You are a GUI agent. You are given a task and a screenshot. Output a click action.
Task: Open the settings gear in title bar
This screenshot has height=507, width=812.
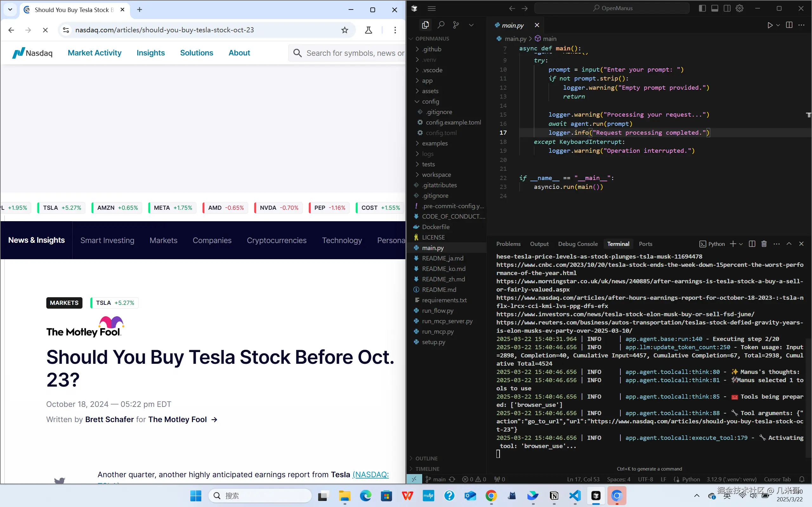tap(740, 8)
